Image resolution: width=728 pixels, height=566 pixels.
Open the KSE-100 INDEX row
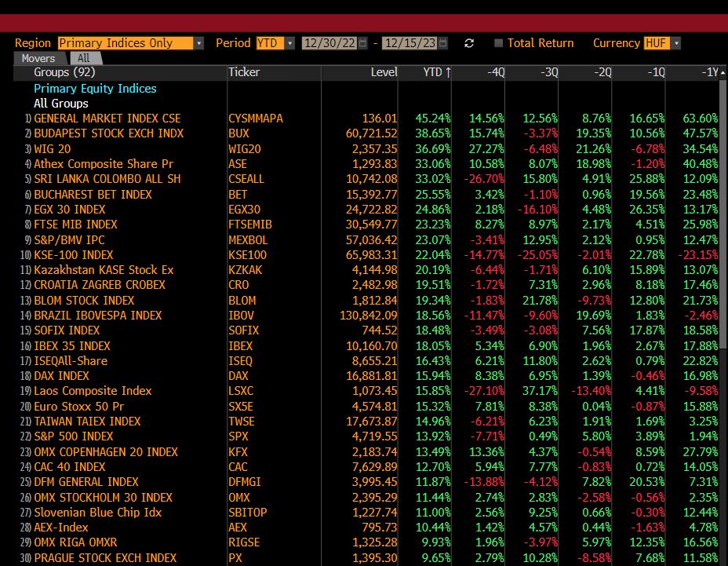click(367, 255)
